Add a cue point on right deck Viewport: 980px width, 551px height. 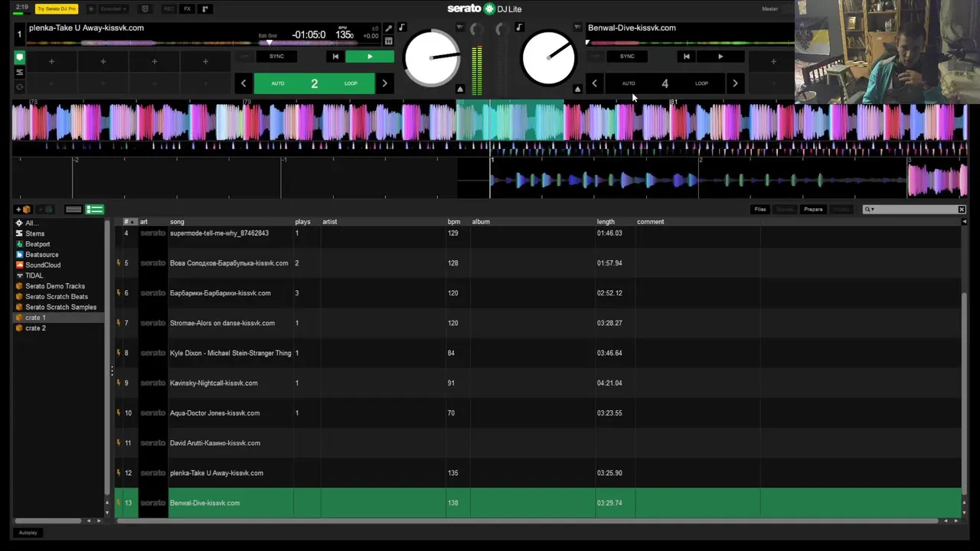pyautogui.click(x=773, y=61)
